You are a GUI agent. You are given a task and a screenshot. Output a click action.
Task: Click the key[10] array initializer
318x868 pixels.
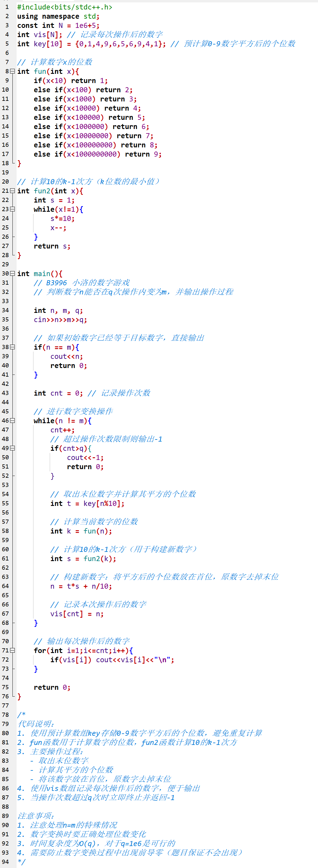coord(121,44)
